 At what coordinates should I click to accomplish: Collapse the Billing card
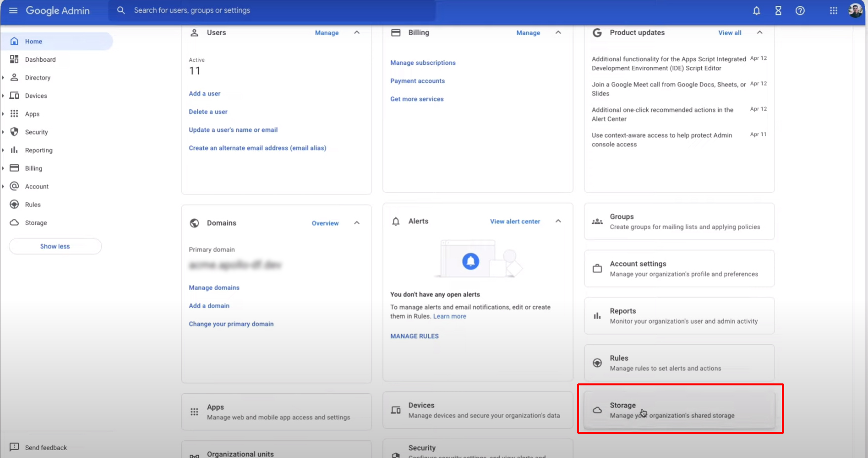558,33
